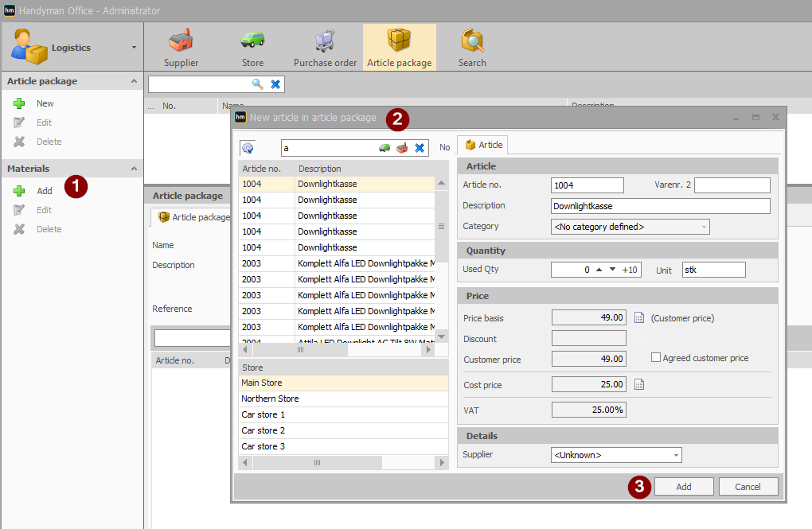Select the Article package toolbar icon
This screenshot has width=812, height=529.
[400, 48]
